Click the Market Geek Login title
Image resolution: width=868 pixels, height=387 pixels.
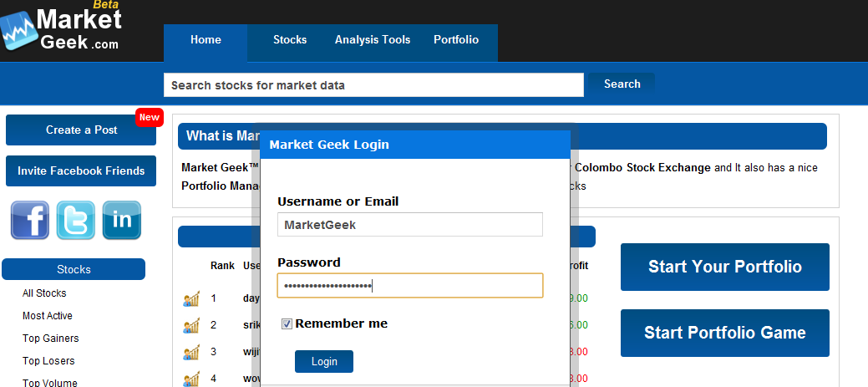[329, 145]
